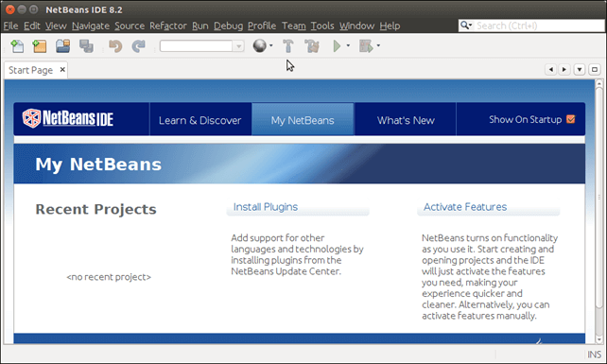Click the INS indicator in status bar
The height and width of the screenshot is (364, 607).
[594, 355]
